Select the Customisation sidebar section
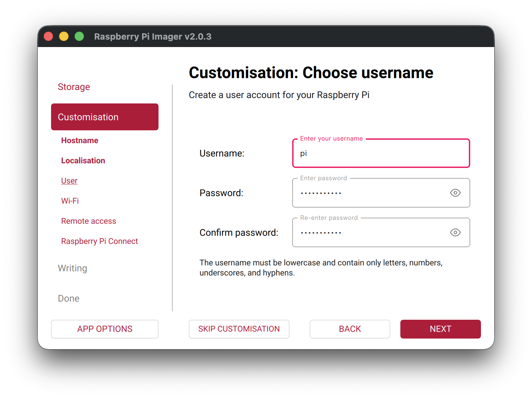The image size is (532, 399). click(x=104, y=117)
